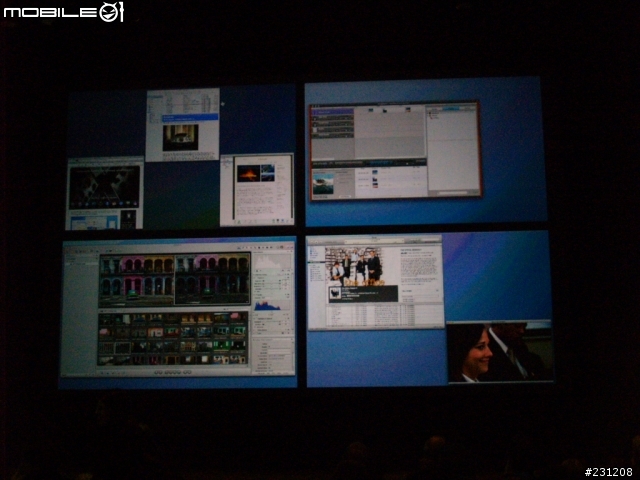Open the Mail window with stage photo
Viewport: 640px width, 480px height.
tap(183, 125)
